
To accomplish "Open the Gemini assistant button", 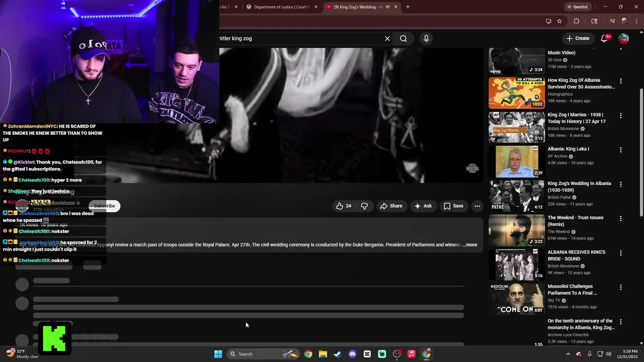I will point(577,7).
